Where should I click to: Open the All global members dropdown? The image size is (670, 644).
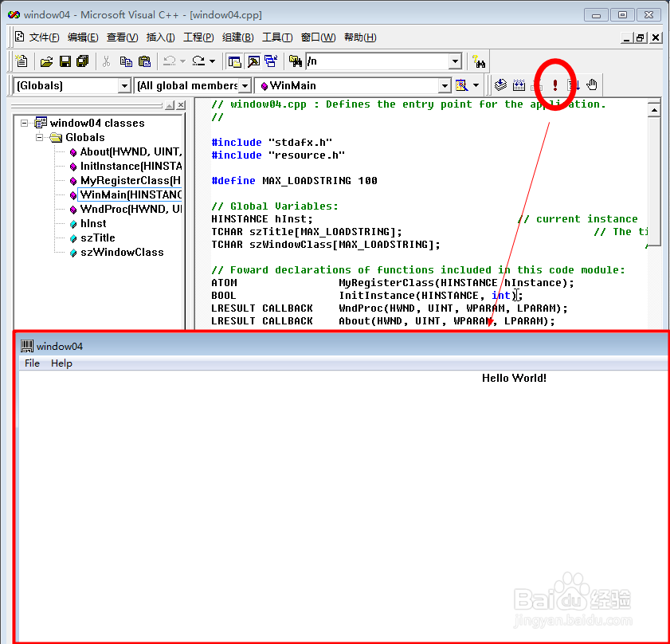point(245,85)
